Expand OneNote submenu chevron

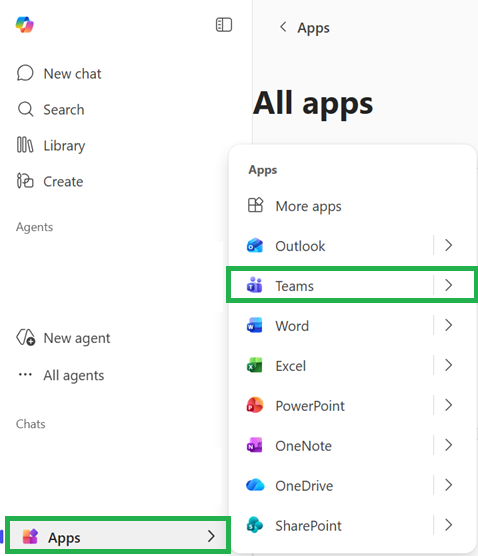pyautogui.click(x=449, y=445)
